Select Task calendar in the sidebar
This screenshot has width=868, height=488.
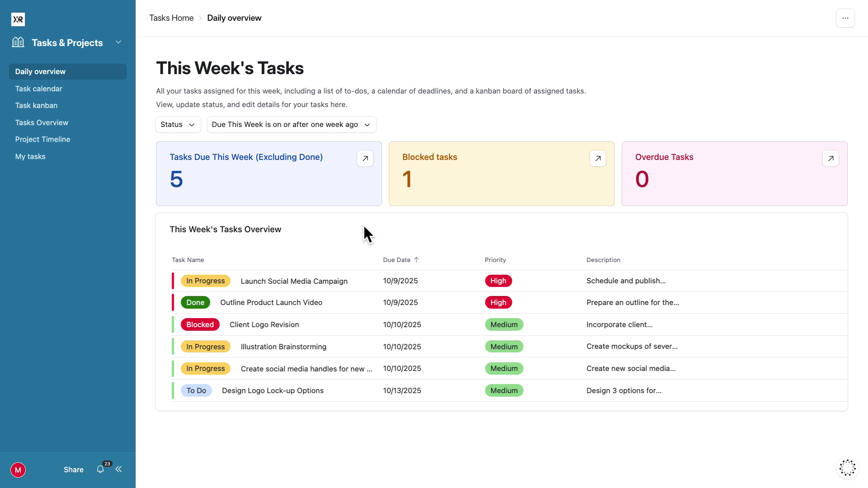point(38,89)
